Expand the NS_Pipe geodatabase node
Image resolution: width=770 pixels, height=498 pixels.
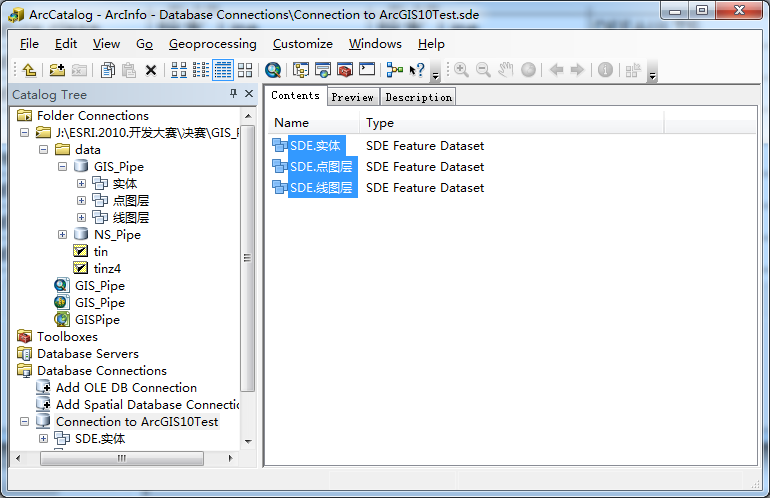(62, 235)
